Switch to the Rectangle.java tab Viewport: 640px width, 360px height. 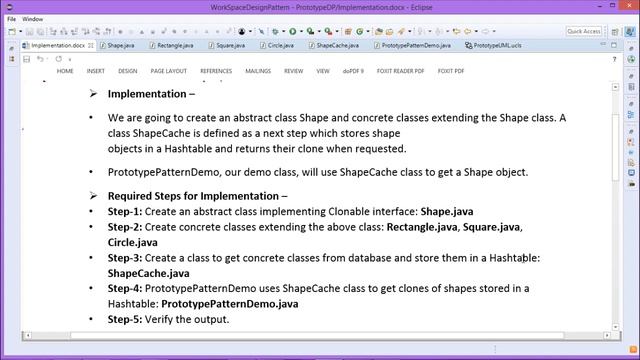171,45
